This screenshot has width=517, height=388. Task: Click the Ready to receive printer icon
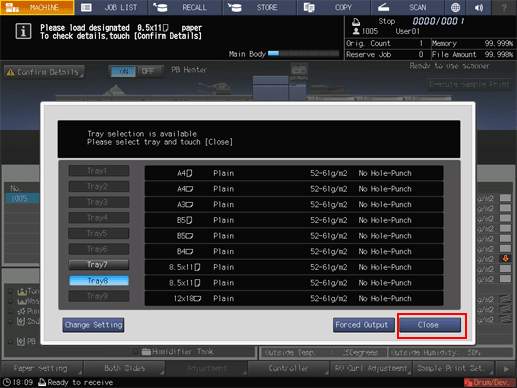click(42, 382)
